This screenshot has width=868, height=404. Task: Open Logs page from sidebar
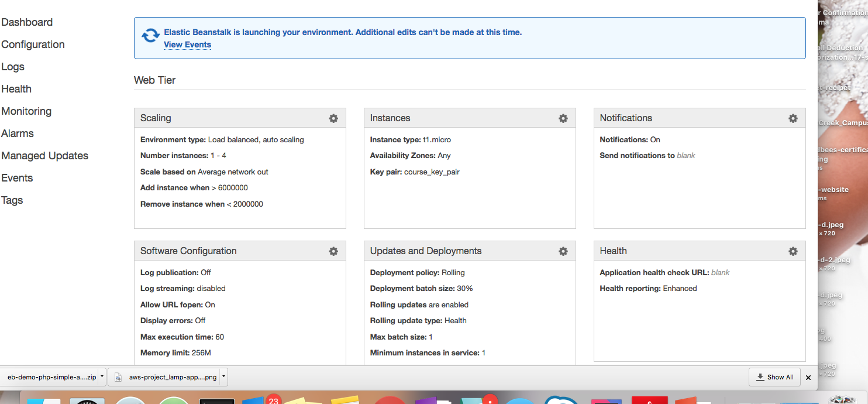coord(13,67)
